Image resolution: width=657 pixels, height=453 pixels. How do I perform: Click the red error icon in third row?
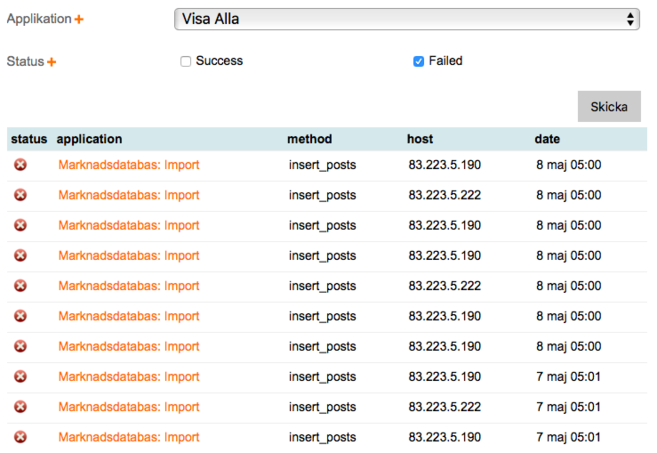20,225
